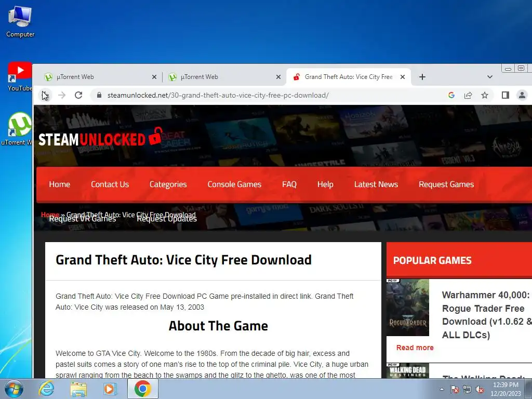Open Windows Media Player in taskbar
The height and width of the screenshot is (399, 532).
110,389
